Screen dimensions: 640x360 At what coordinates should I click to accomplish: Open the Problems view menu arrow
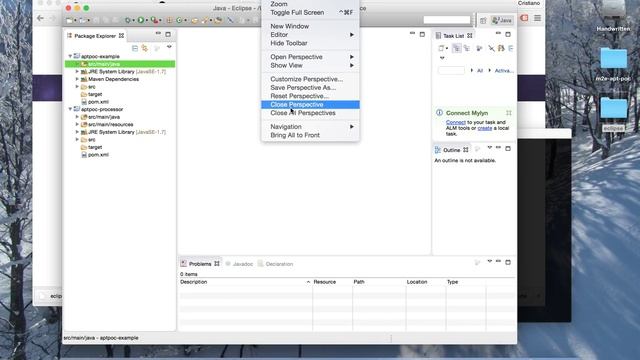coord(489,261)
